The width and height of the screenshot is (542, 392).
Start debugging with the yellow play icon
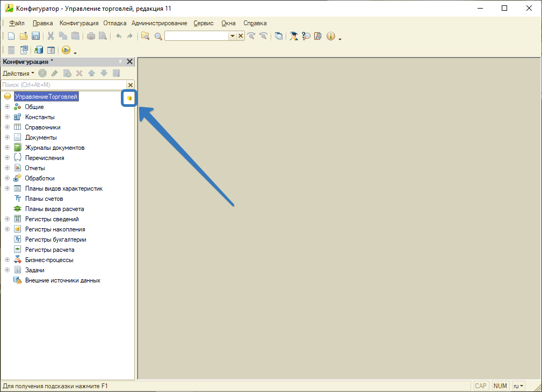(x=66, y=50)
